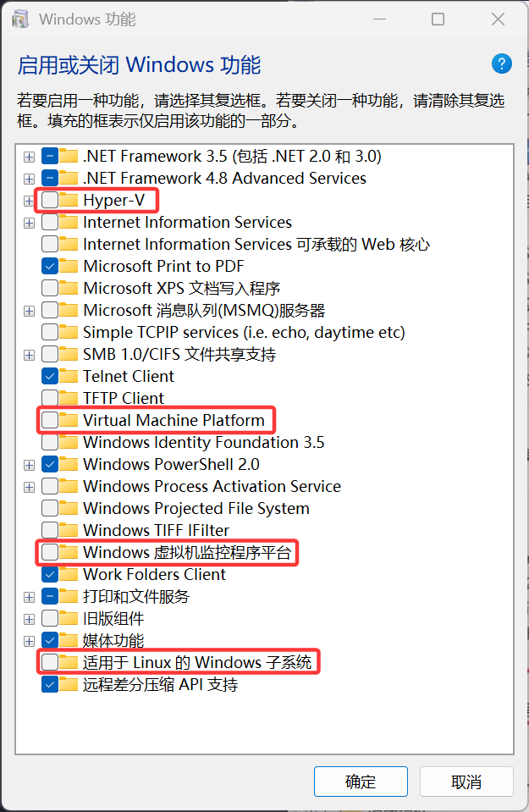This screenshot has height=812, width=529.
Task: Enable the Virtual Machine Platform checkbox
Action: tap(50, 421)
